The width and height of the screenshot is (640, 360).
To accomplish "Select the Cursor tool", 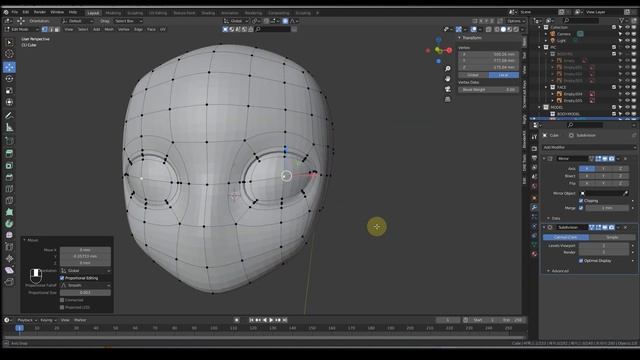I will (x=9, y=54).
